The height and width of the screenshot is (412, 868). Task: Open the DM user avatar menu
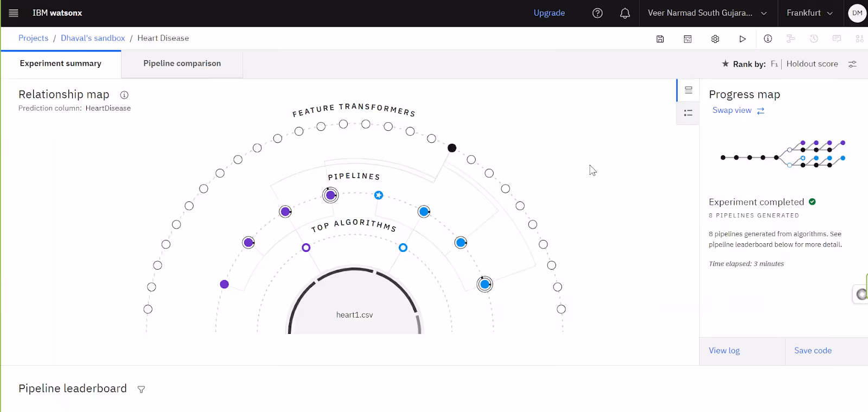[x=857, y=13]
